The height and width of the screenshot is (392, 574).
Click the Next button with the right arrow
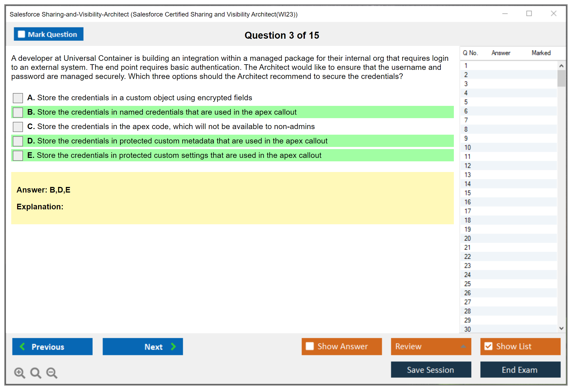pos(143,346)
